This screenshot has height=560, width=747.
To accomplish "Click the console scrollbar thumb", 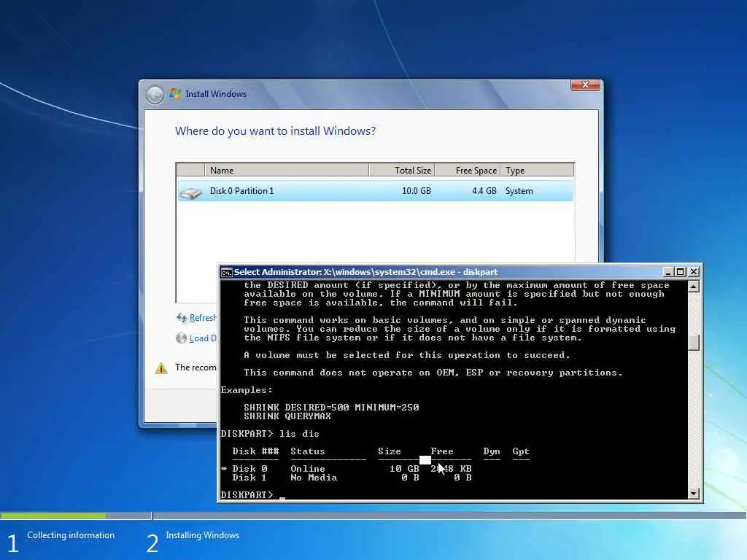I will tap(694, 343).
